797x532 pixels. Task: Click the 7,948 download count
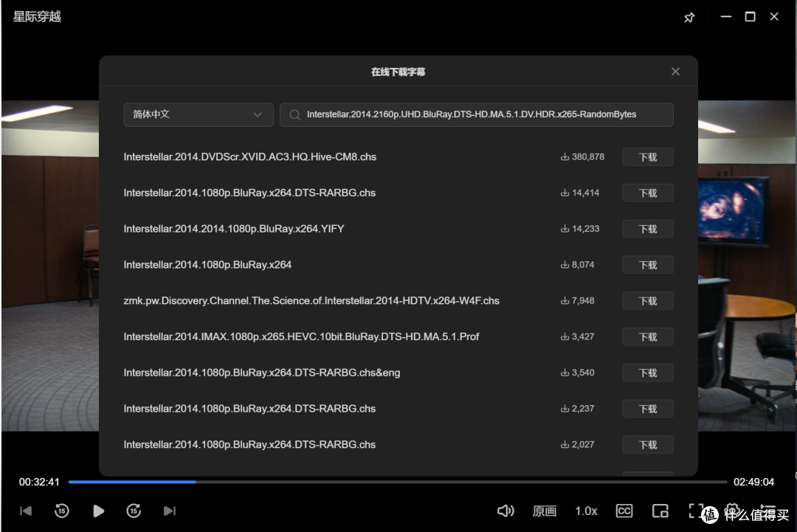point(577,301)
